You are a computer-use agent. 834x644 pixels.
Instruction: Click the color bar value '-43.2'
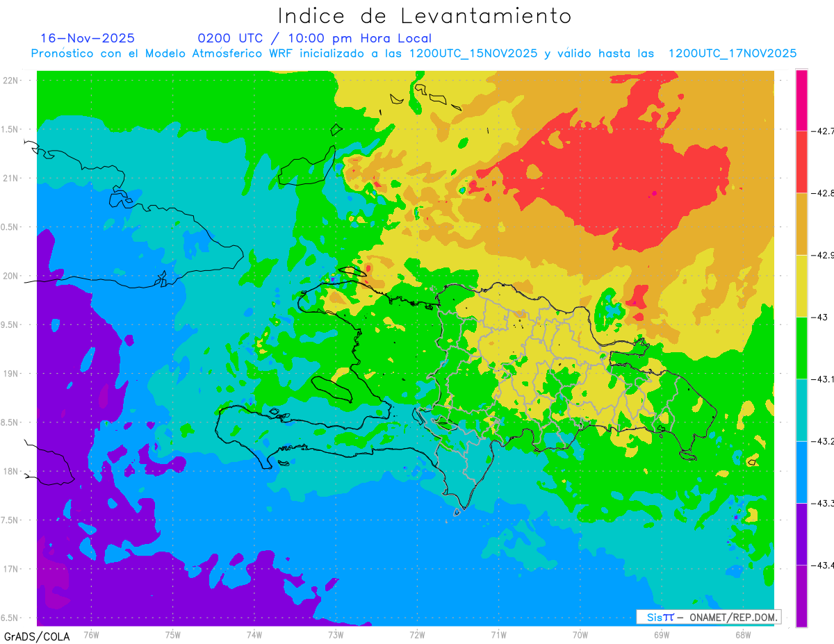click(x=822, y=441)
